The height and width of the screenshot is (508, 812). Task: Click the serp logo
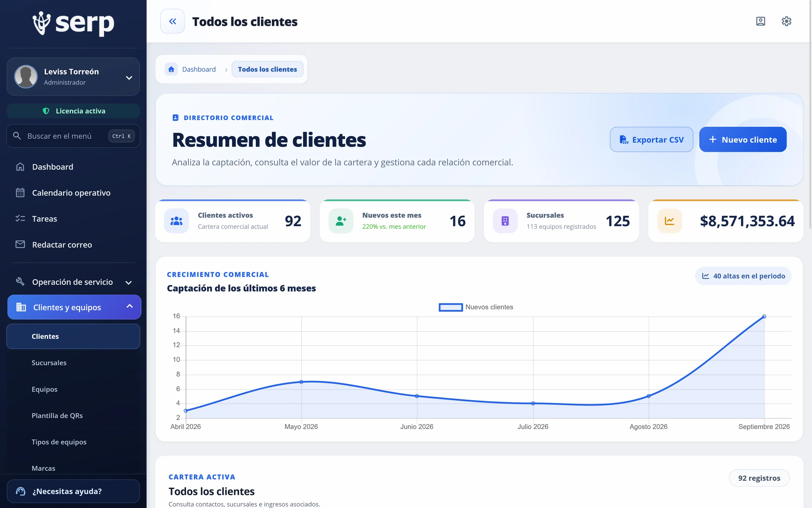coord(73,23)
